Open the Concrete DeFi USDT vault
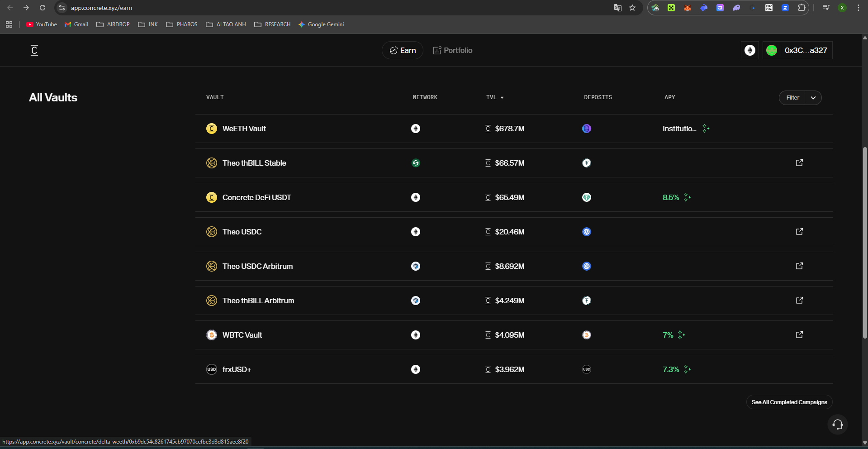 coord(514,197)
